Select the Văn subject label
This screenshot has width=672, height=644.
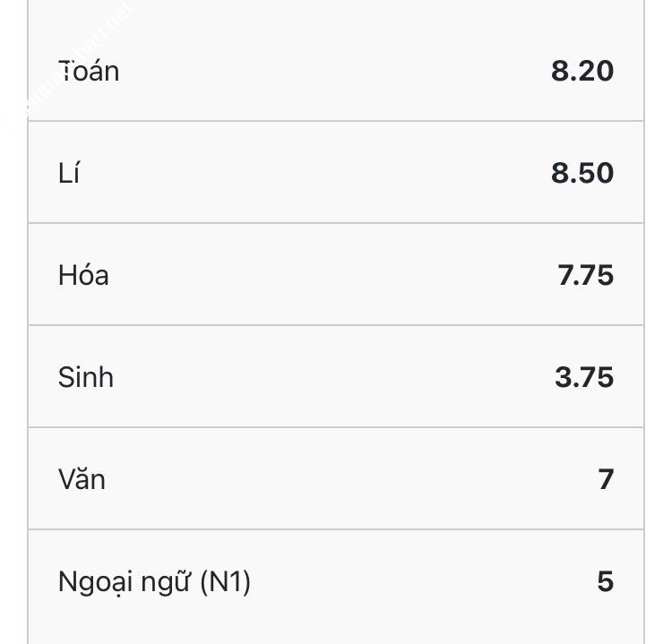[x=82, y=479]
